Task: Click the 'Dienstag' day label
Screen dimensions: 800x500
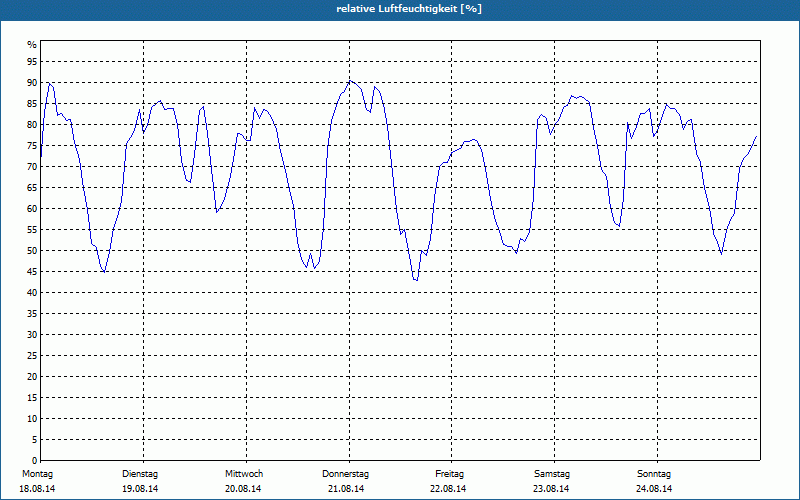Action: [x=140, y=474]
